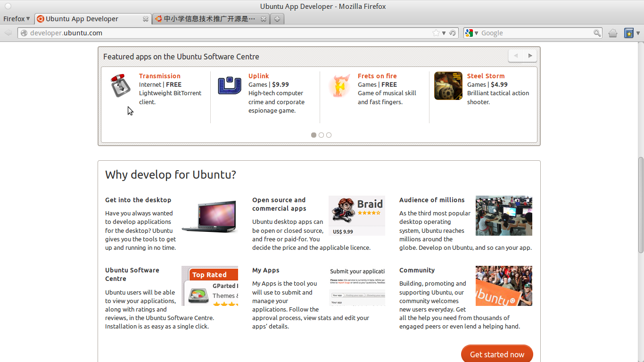Click the Featured apps on the Ubuntu Software Centre title
The width and height of the screenshot is (644, 362).
181,57
